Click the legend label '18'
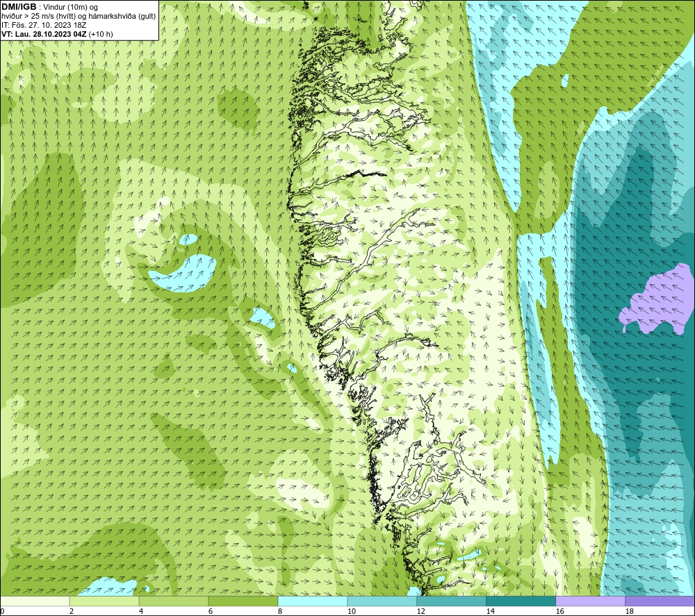Image resolution: width=695 pixels, height=616 pixels. pyautogui.click(x=630, y=612)
